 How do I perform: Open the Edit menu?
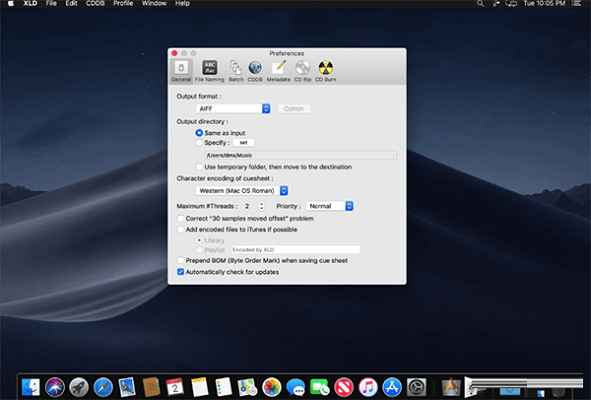click(71, 3)
